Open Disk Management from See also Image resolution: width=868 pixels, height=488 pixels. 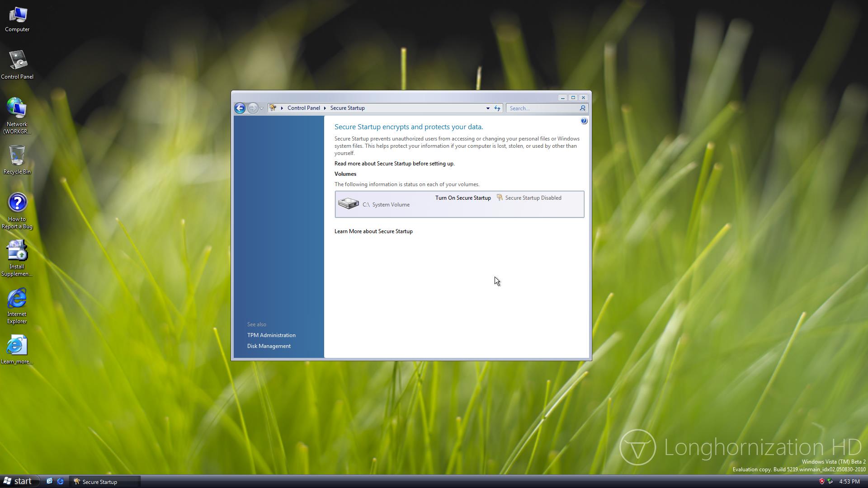[269, 346]
